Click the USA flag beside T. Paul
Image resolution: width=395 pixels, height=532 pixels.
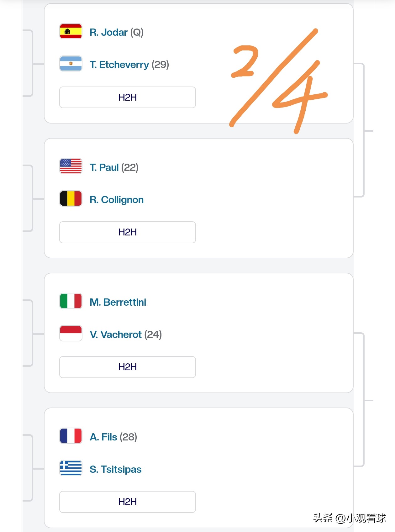click(71, 166)
